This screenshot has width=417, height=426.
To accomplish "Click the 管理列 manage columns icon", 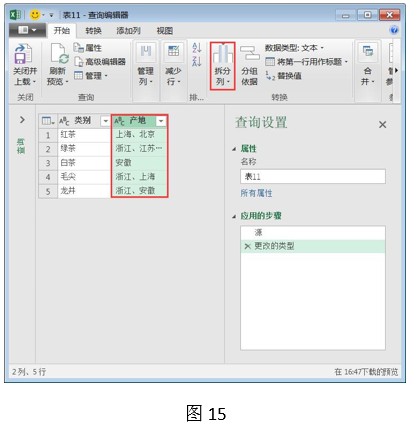I will [x=146, y=52].
